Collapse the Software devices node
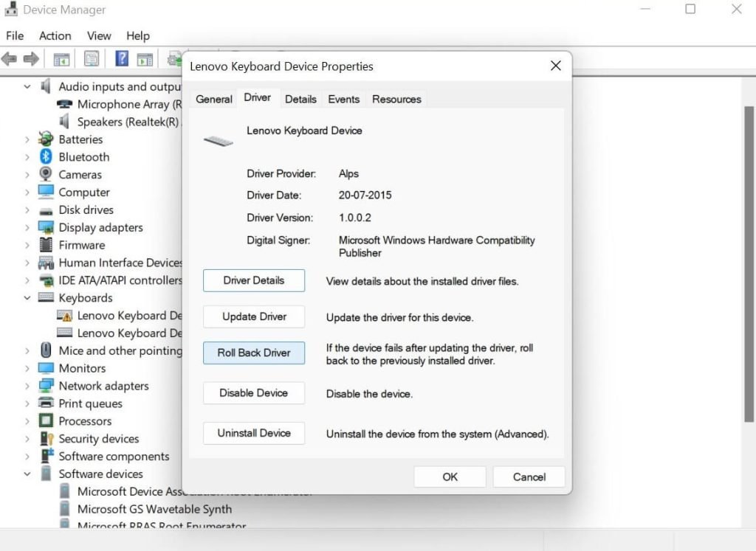The image size is (756, 551). click(27, 474)
